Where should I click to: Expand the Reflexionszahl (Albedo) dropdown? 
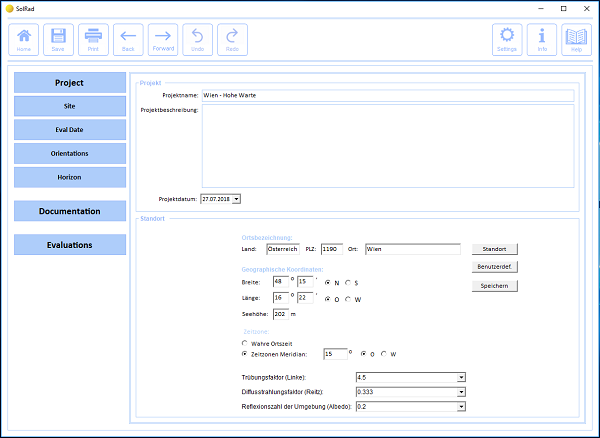point(462,407)
